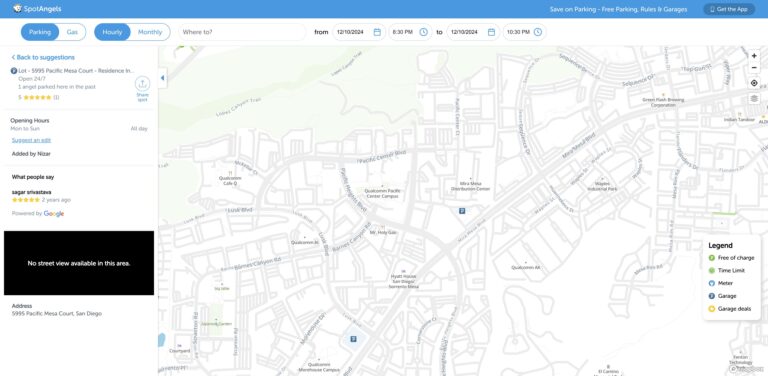
Task: Open the 10:30 PM end time picker
Action: [x=525, y=32]
